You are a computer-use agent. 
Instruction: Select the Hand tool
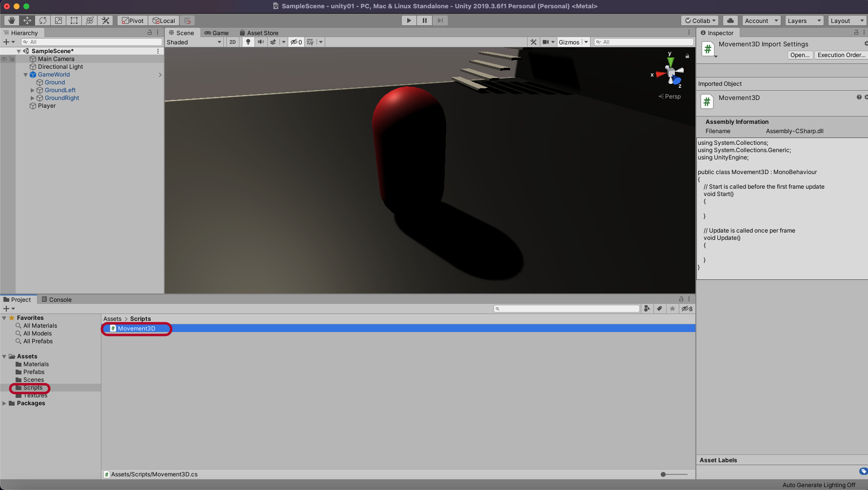12,20
